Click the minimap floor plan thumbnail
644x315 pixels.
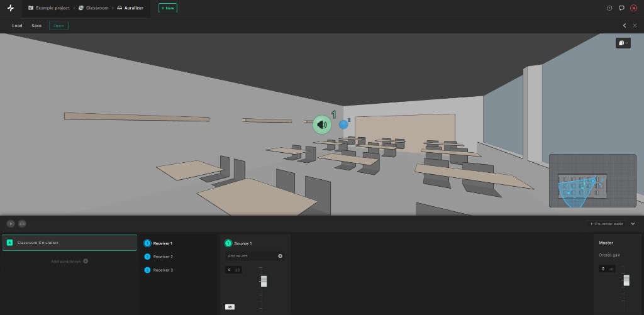(x=592, y=180)
